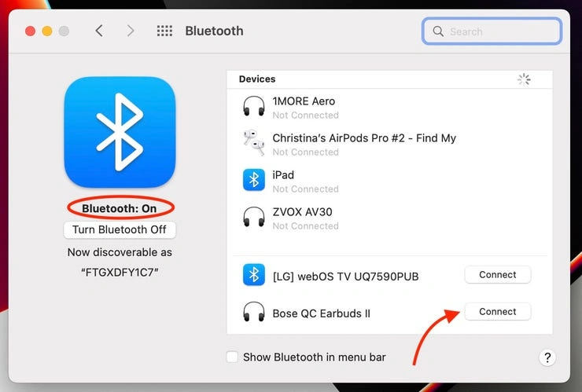The image size is (582, 392).
Task: Click the headphones icon for 1MORE Aero
Action: tap(254, 106)
